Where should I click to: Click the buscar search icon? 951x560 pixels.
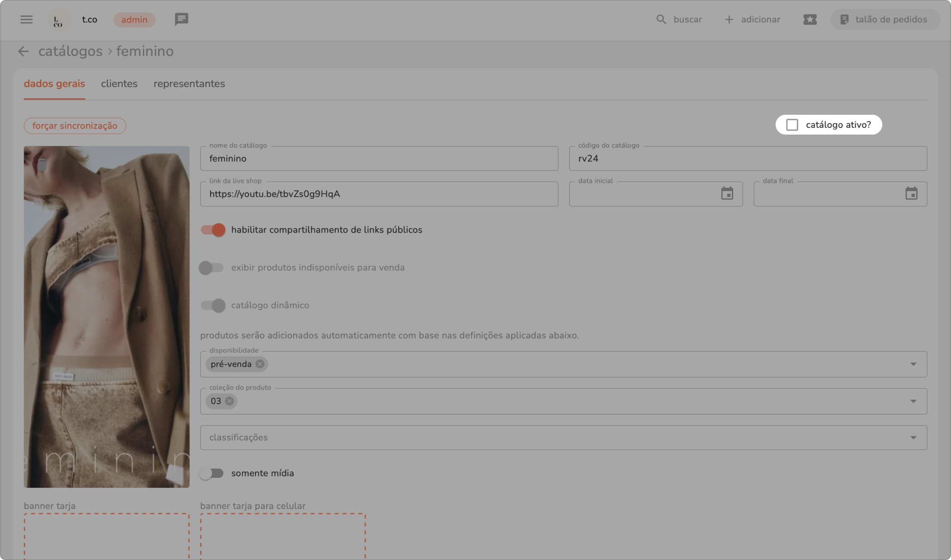[x=661, y=19]
